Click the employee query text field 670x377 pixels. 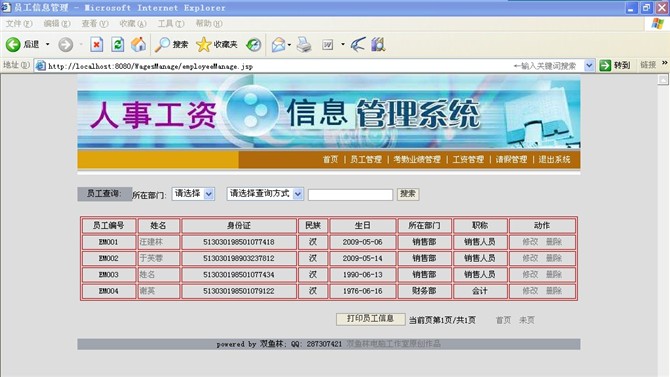(350, 195)
